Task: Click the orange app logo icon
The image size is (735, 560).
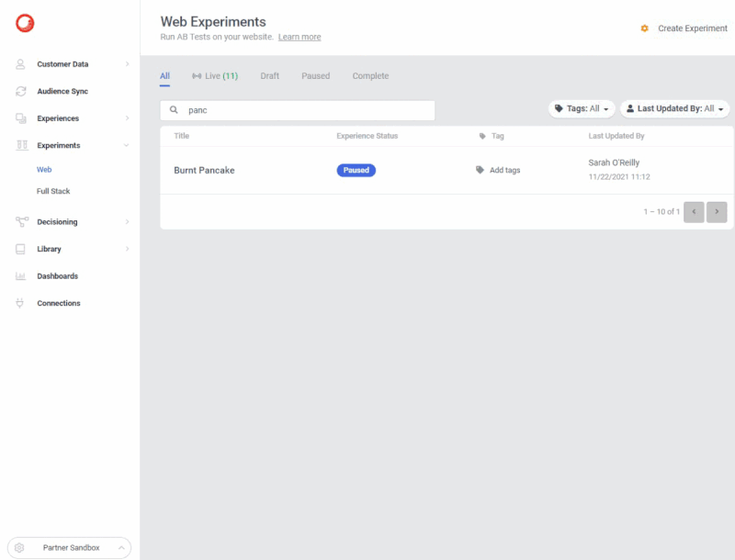Action: tap(25, 26)
